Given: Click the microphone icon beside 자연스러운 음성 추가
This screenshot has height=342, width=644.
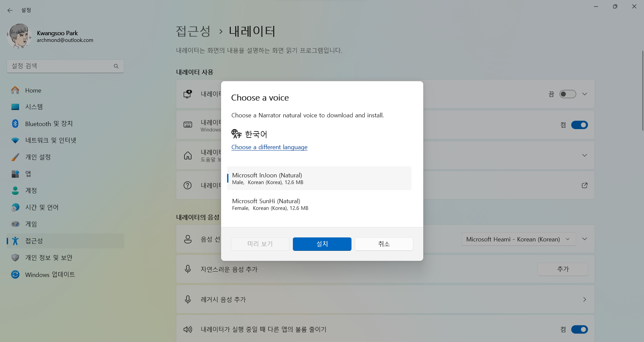Looking at the screenshot, I should click(188, 269).
